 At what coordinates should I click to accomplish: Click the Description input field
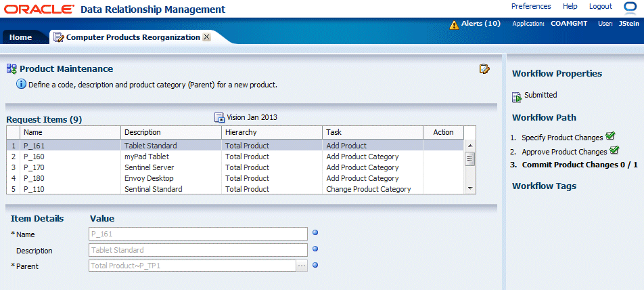(x=198, y=250)
